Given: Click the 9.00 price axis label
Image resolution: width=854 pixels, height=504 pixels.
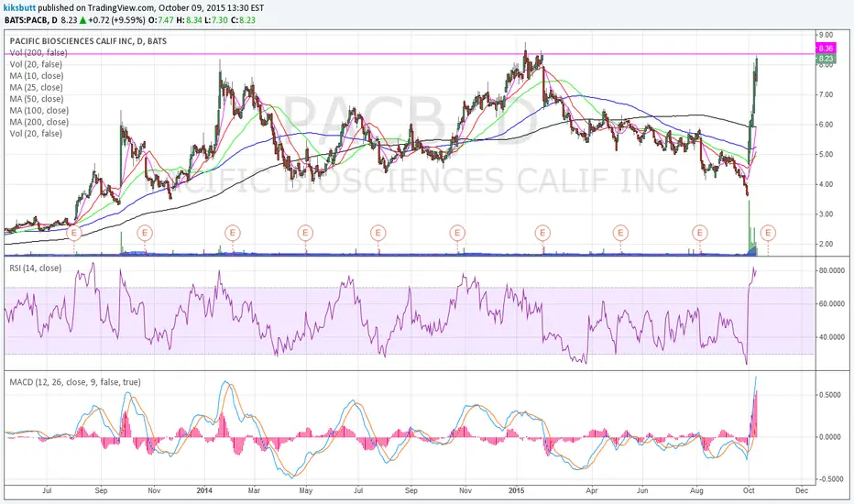Looking at the screenshot, I should pos(826,35).
